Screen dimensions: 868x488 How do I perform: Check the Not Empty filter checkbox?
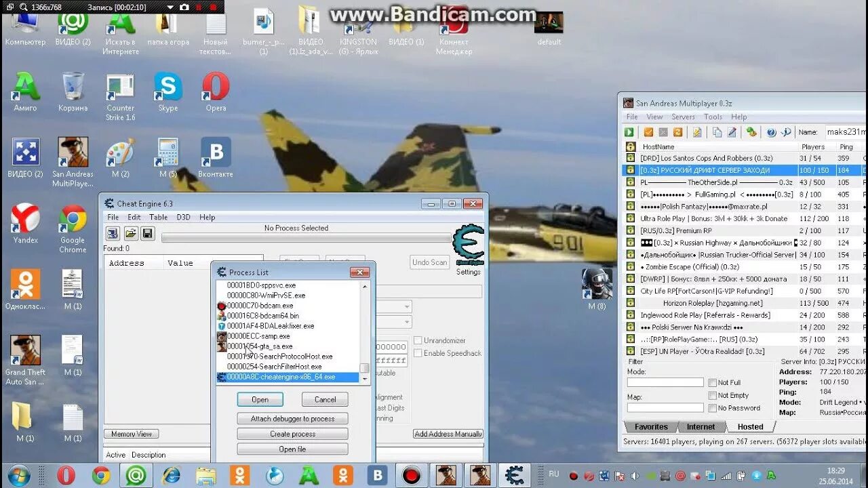pos(712,395)
